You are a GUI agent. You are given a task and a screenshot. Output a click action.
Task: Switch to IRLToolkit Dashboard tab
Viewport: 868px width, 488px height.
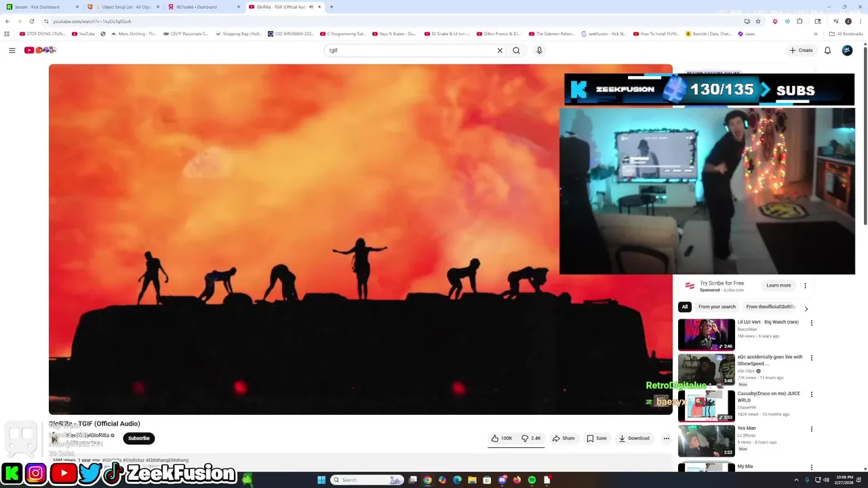[203, 7]
